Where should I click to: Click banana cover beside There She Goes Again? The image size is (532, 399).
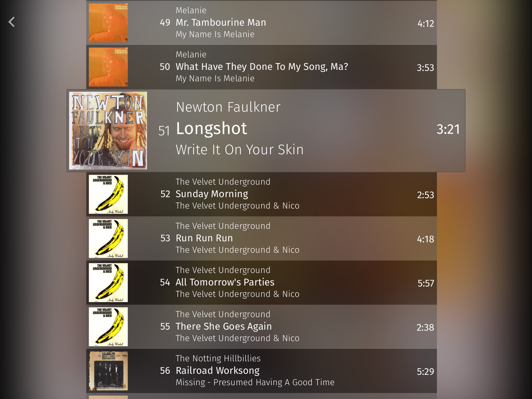(x=108, y=327)
